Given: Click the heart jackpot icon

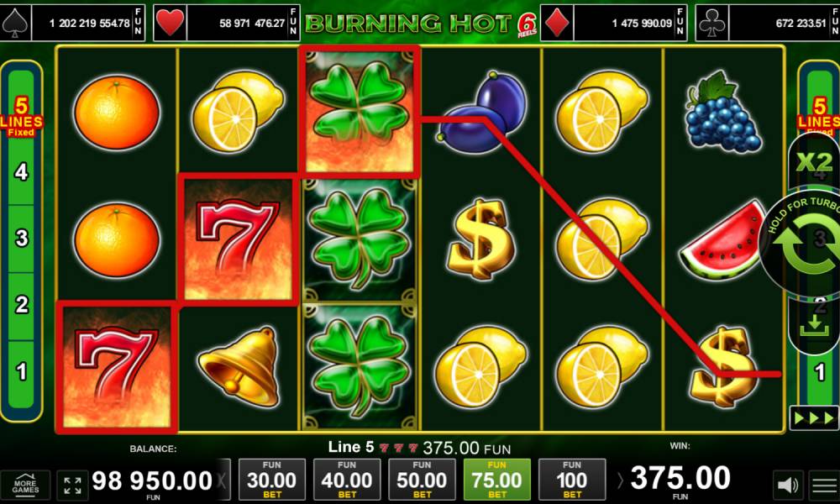Looking at the screenshot, I should [x=170, y=23].
